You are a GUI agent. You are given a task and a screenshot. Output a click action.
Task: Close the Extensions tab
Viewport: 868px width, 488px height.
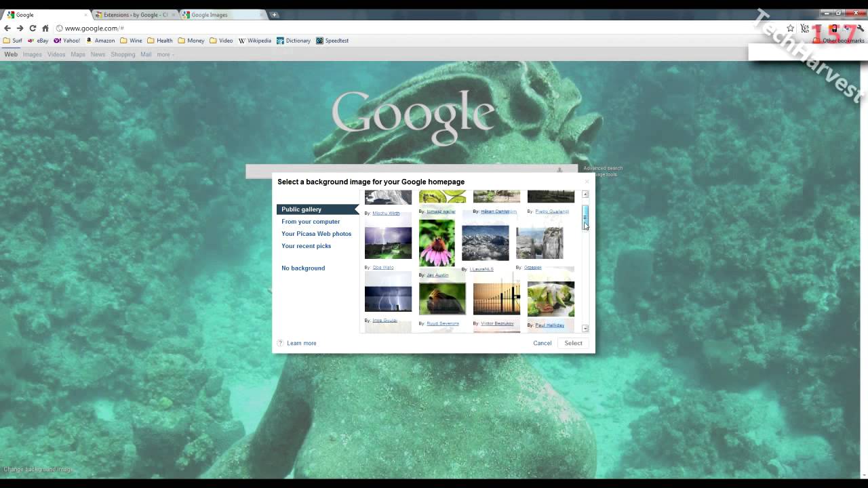pos(174,15)
